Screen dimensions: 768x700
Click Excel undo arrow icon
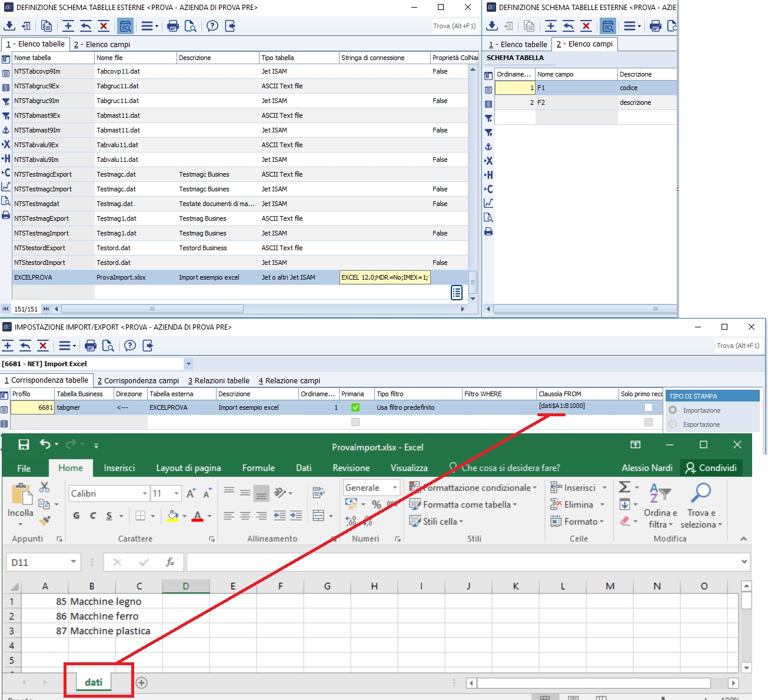(45, 444)
